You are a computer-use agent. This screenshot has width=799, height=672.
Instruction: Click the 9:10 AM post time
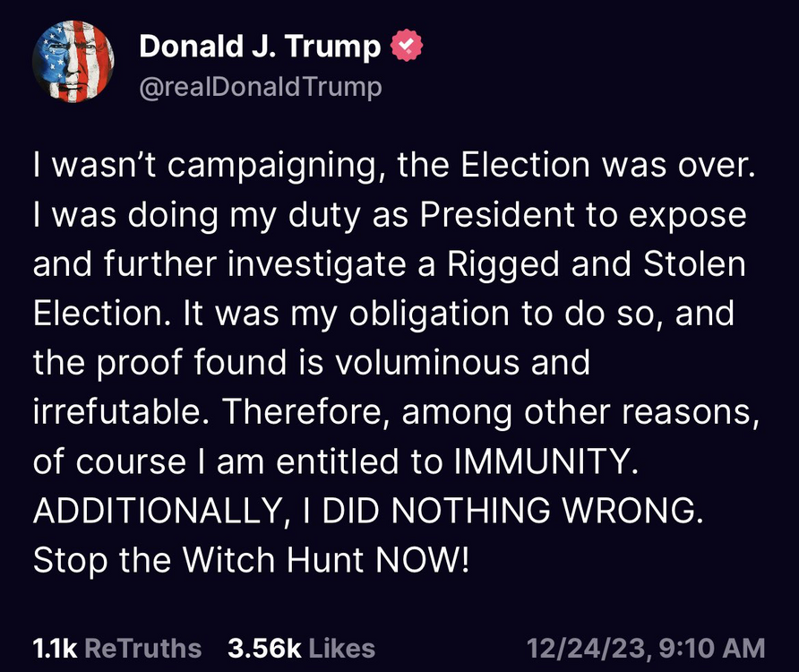pyautogui.click(x=714, y=648)
